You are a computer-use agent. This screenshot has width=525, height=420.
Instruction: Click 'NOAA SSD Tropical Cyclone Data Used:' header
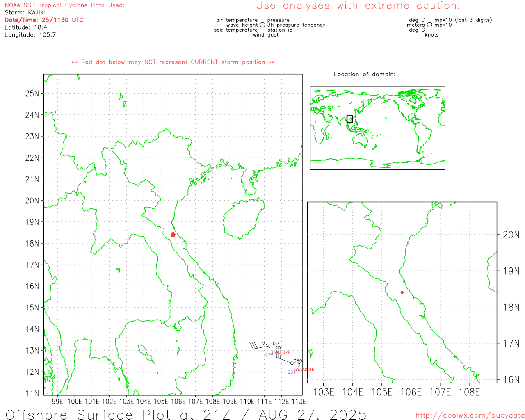(64, 5)
